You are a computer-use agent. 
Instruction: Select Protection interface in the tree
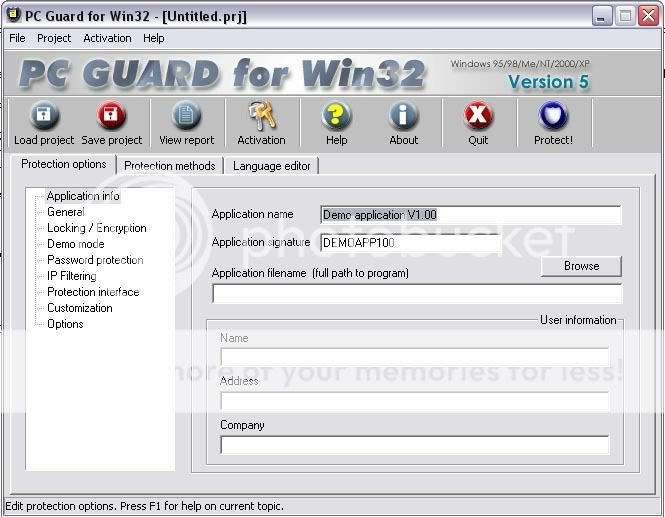93,292
